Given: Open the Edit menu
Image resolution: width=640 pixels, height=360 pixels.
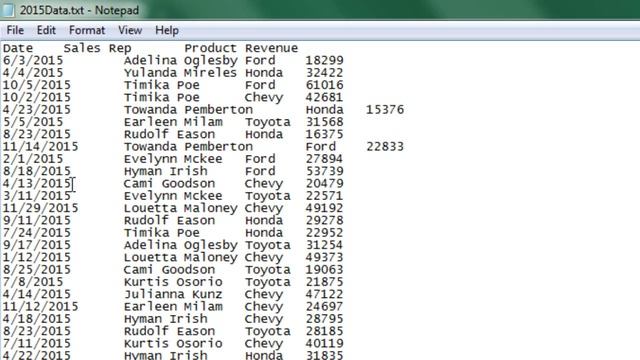Looking at the screenshot, I should [46, 30].
